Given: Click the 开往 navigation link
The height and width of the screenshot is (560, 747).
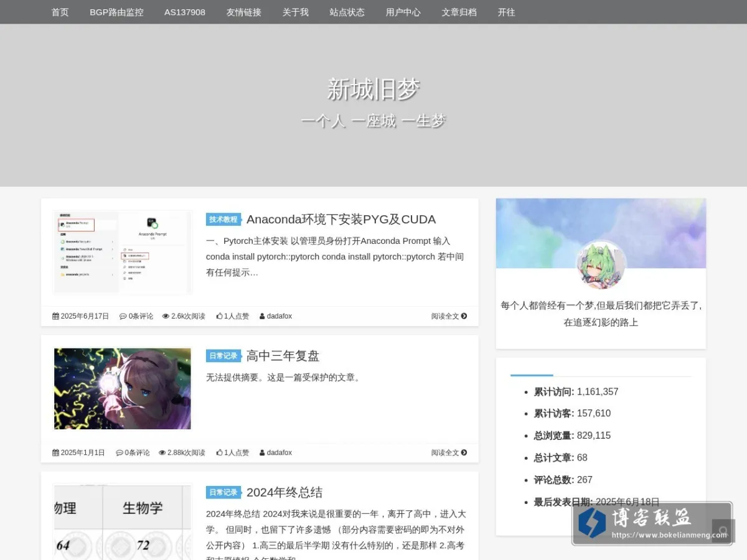Looking at the screenshot, I should tap(506, 12).
